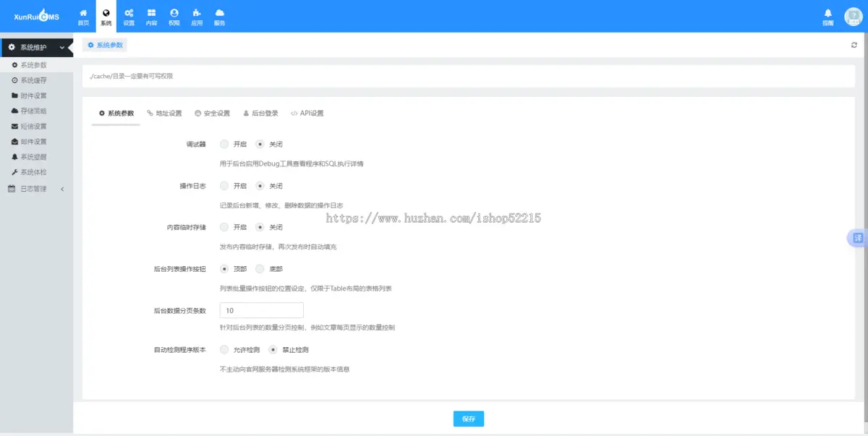Open the 系统缓存 (system cache) panel
The image size is (868, 436).
pyautogui.click(x=33, y=80)
